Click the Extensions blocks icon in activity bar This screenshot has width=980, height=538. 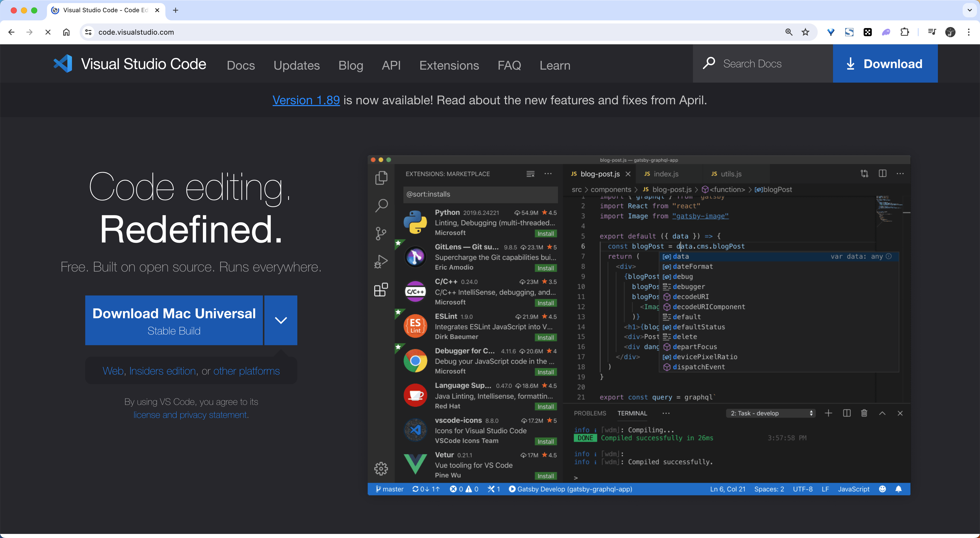coord(381,290)
